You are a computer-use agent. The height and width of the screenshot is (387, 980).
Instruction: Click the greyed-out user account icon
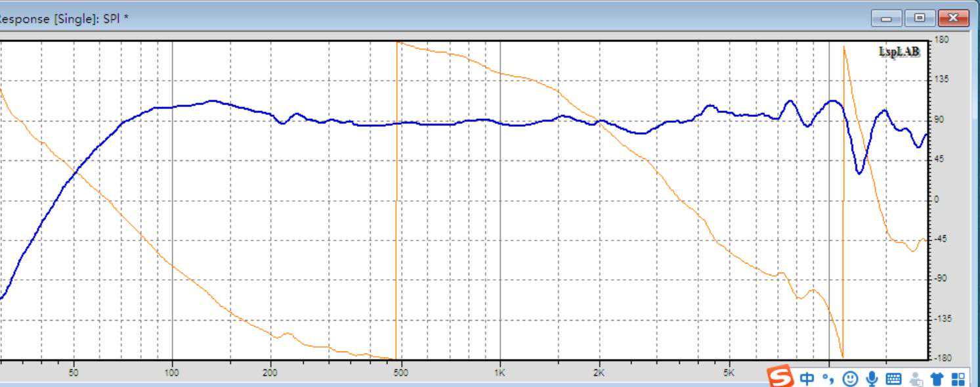pyautogui.click(x=916, y=379)
